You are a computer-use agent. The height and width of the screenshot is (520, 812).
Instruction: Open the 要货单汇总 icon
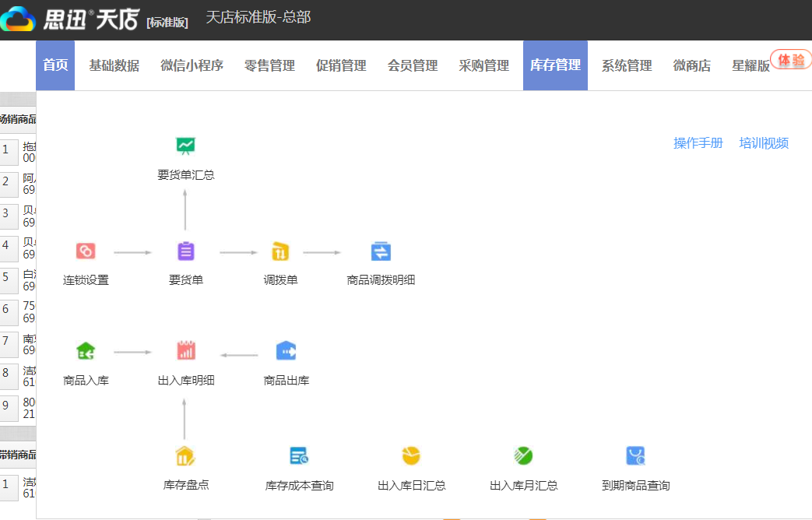pyautogui.click(x=185, y=145)
